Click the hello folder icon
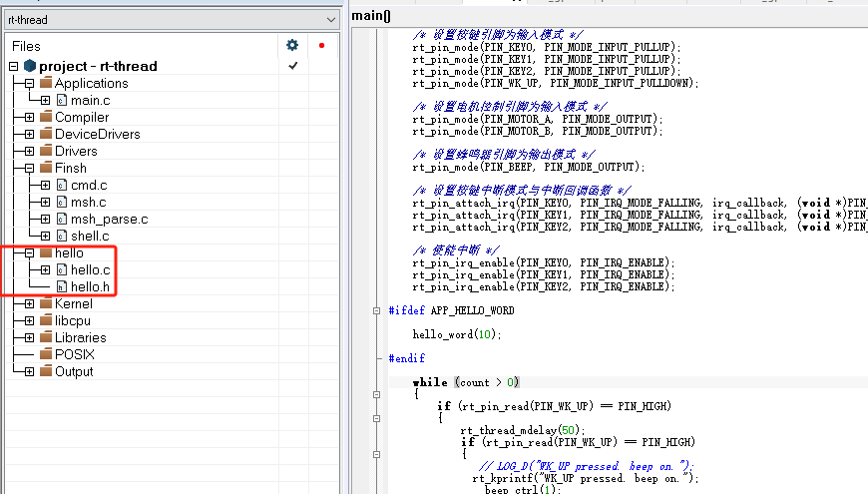 click(46, 251)
